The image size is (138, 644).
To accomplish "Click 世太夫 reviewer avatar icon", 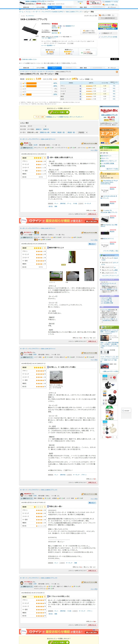I will tap(22, 144).
